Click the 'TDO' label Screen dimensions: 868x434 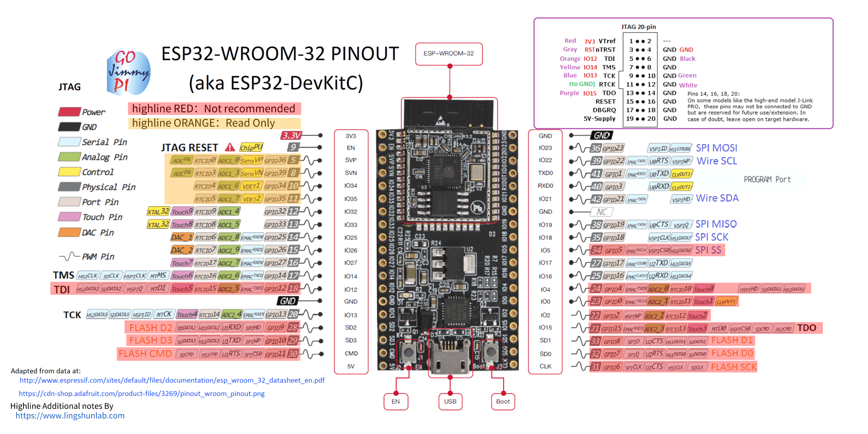(x=807, y=328)
